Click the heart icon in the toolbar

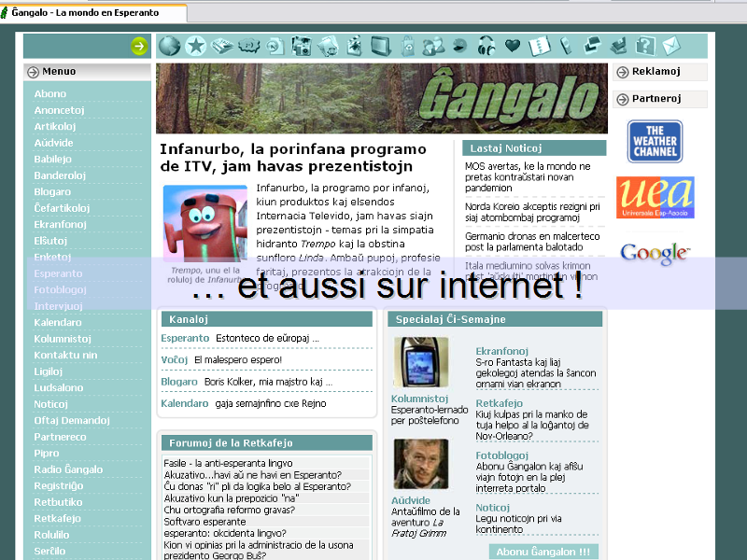513,46
